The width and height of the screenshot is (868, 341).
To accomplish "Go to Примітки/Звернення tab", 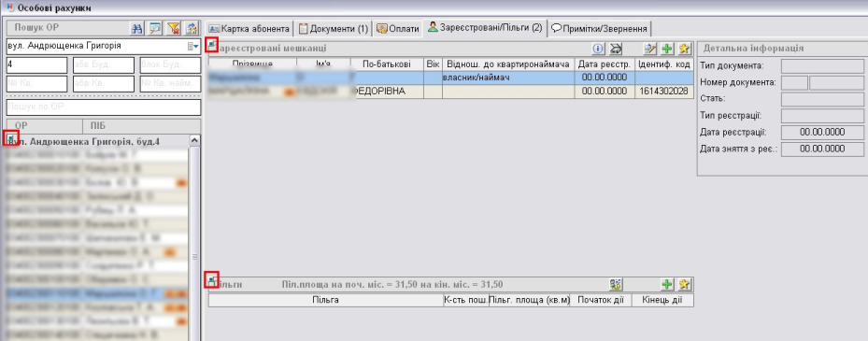I will [x=600, y=29].
